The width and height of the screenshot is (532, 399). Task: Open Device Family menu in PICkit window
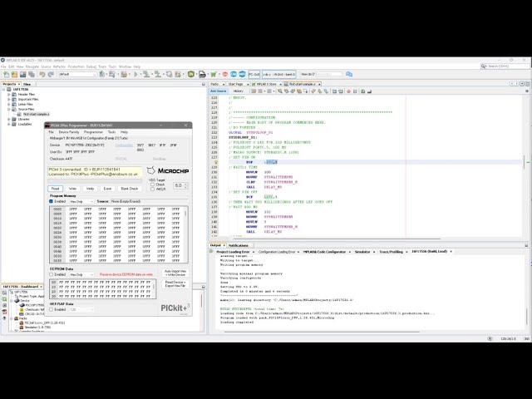[x=69, y=132]
